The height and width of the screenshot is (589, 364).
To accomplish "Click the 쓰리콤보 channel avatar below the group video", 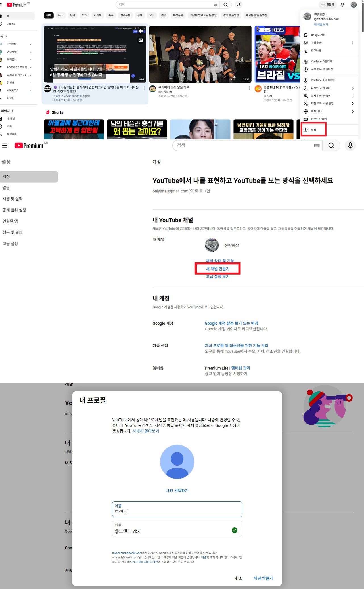I will pos(153,89).
